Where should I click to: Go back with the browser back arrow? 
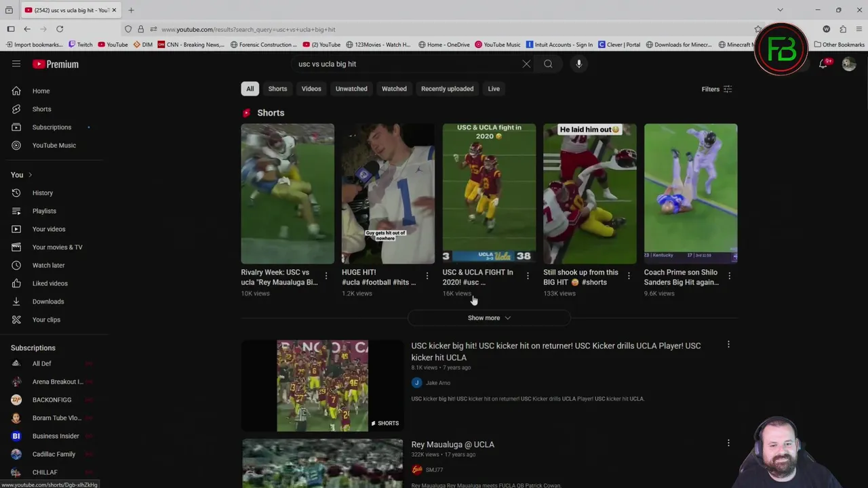[x=27, y=29]
